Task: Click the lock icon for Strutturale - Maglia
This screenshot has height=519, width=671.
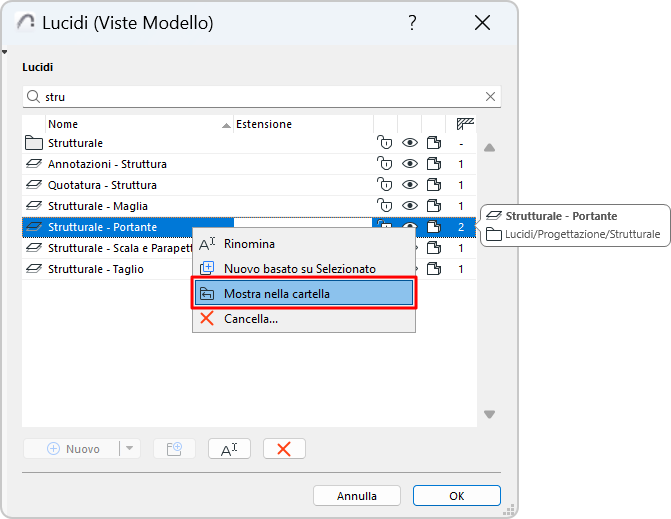Action: 384,206
